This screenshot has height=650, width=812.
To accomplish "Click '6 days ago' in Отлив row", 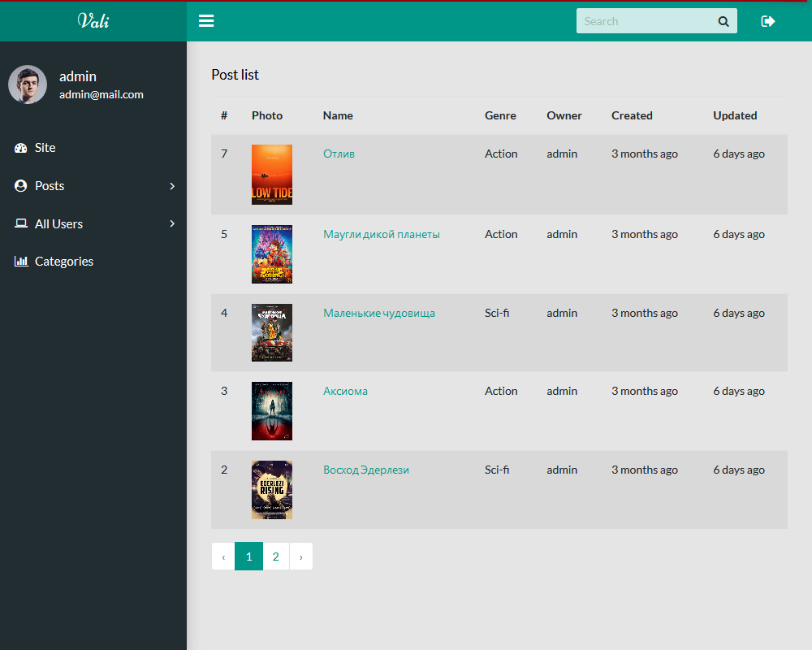I will click(739, 154).
